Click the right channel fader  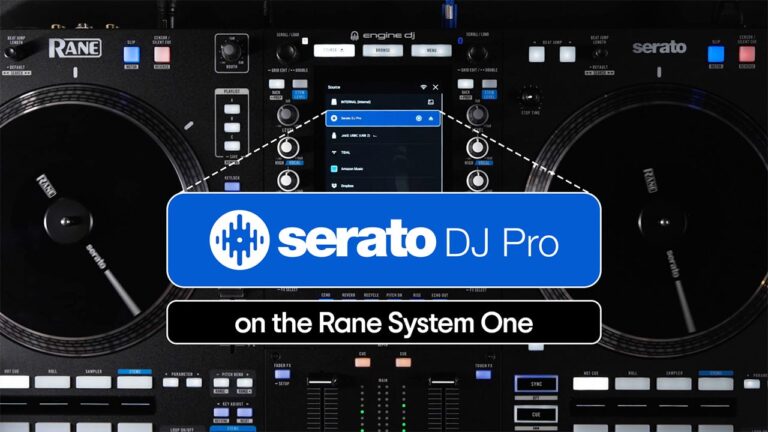pos(443,382)
